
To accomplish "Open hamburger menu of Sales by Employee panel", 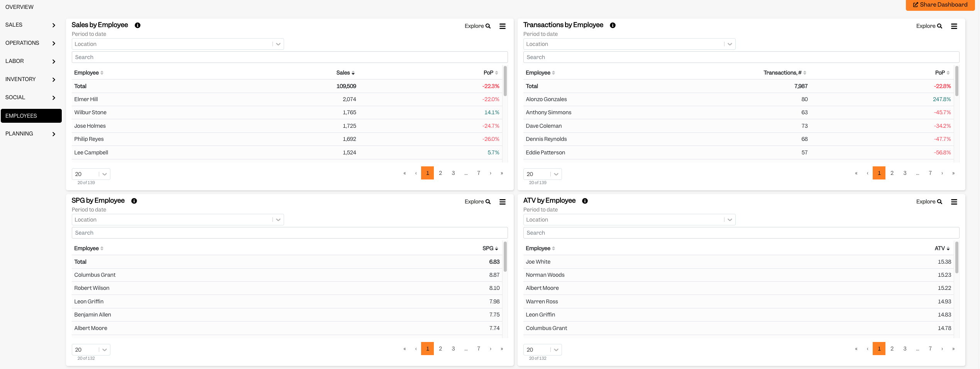I will 503,26.
